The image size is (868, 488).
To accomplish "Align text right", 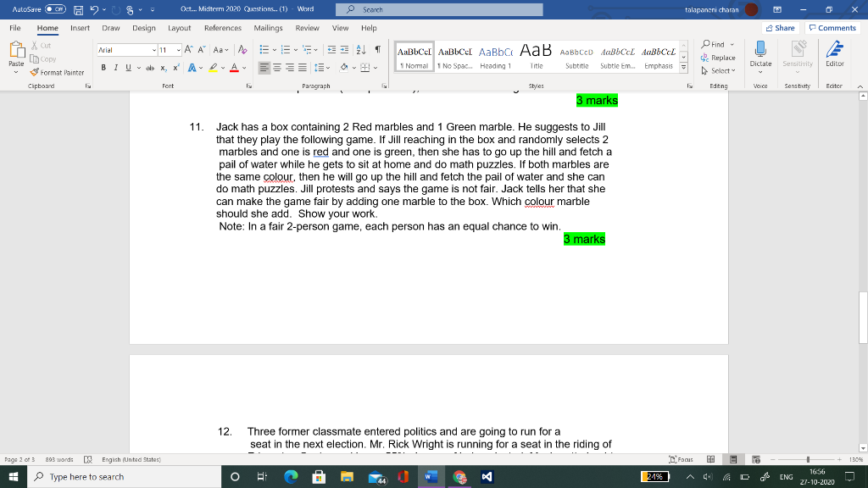I will (x=290, y=68).
